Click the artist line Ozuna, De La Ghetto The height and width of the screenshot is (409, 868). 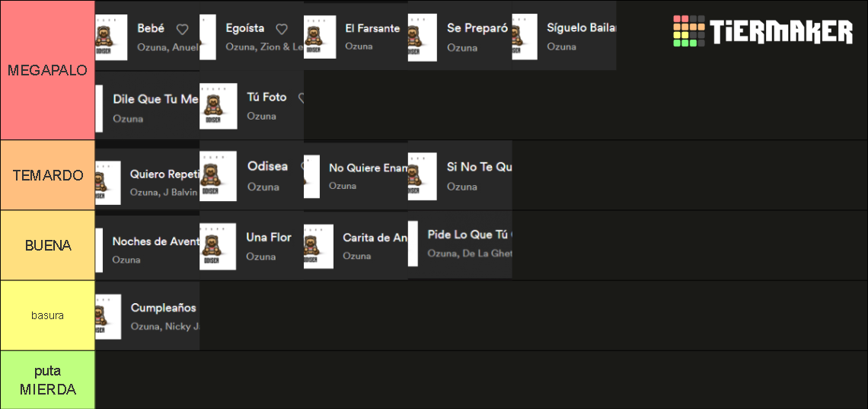tap(470, 254)
